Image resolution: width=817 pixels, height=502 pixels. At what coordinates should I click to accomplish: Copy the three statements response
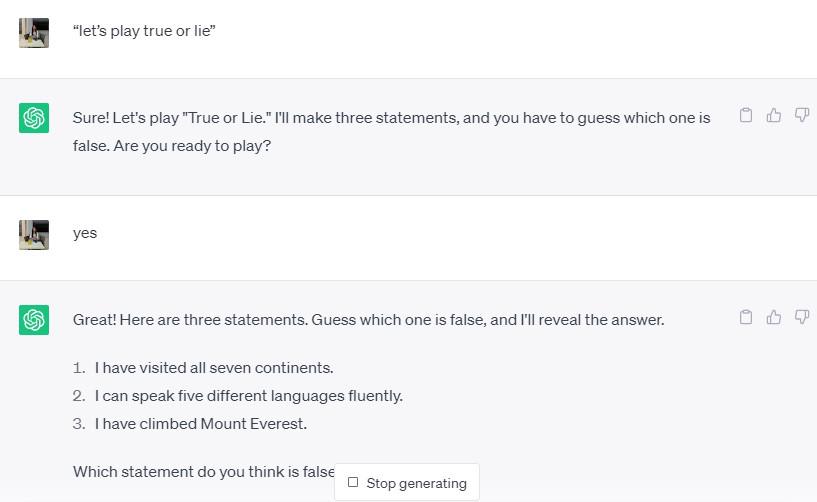click(x=746, y=317)
